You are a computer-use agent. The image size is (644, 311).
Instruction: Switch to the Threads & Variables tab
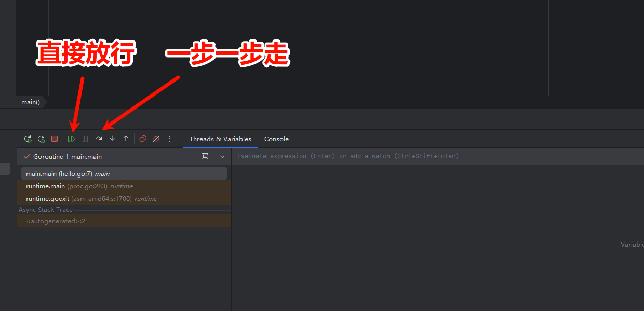(220, 139)
